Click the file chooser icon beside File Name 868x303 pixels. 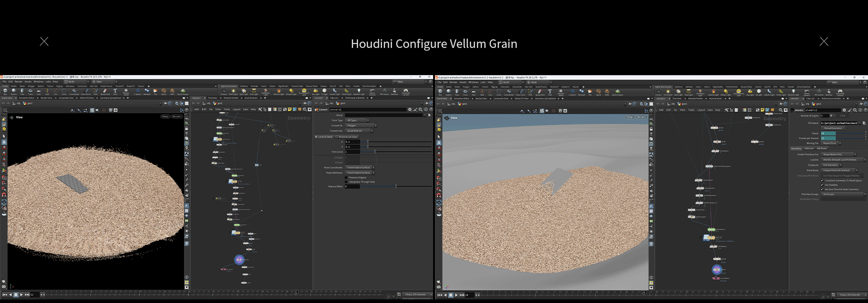(864, 123)
